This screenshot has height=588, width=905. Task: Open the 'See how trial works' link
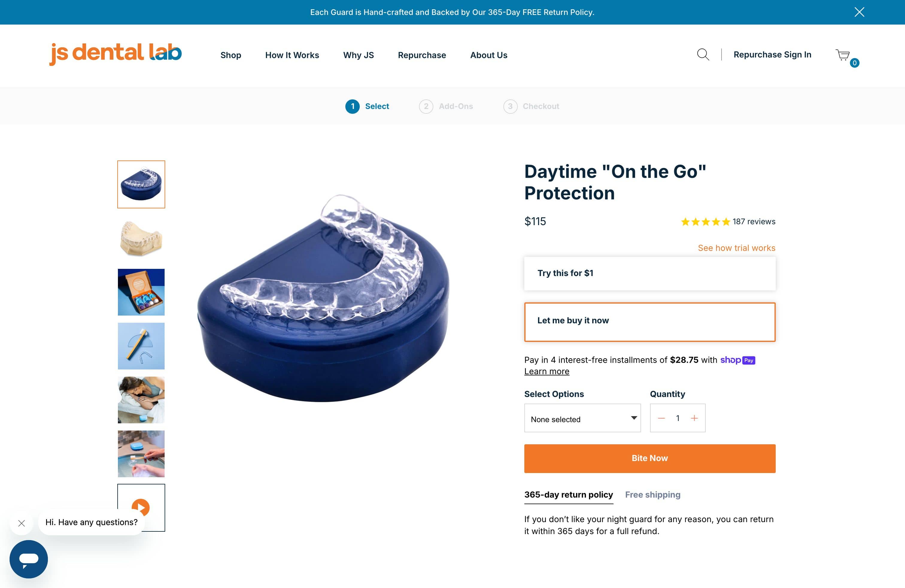736,248
